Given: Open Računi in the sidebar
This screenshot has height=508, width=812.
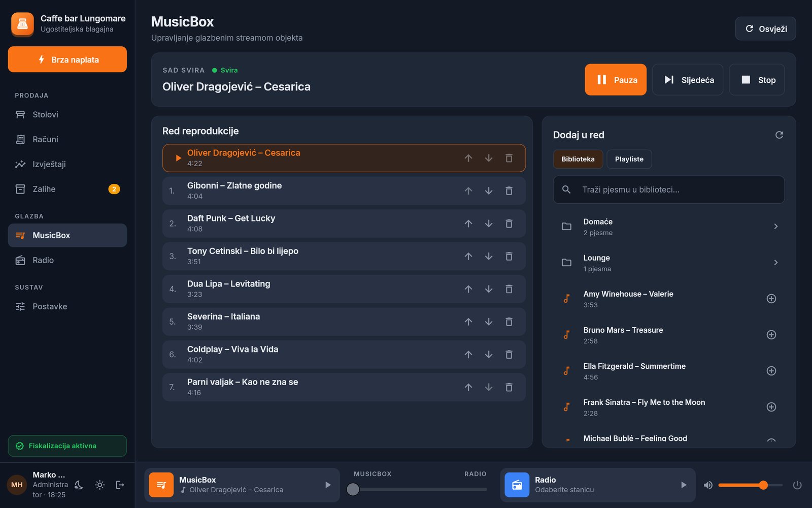Looking at the screenshot, I should point(67,139).
